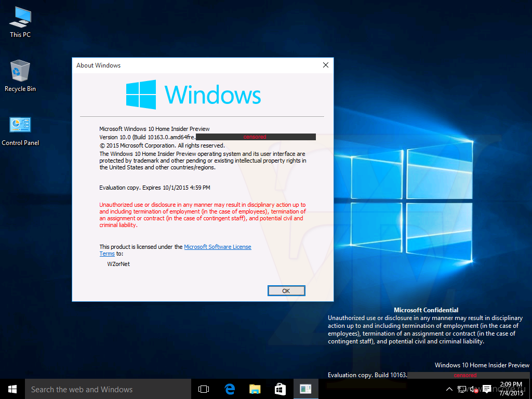Select the running winver app on taskbar

point(305,389)
